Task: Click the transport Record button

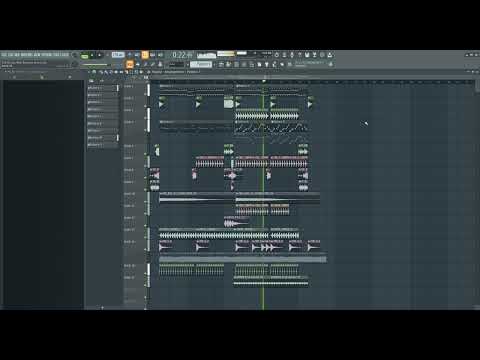Action: [x=107, y=55]
